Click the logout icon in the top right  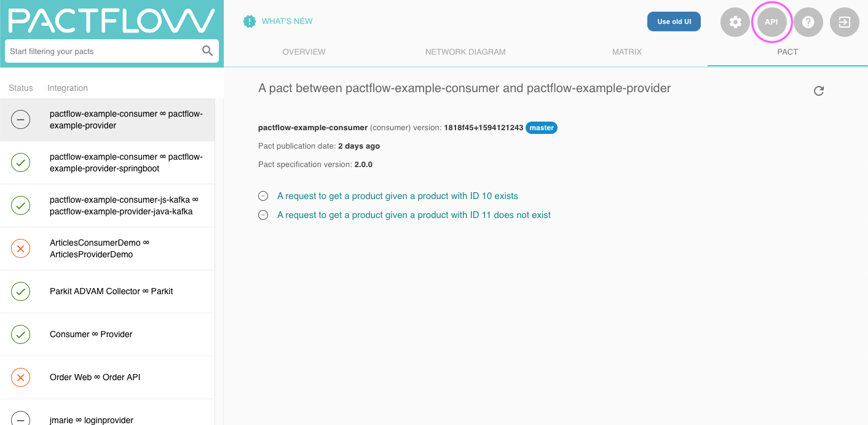click(x=844, y=21)
